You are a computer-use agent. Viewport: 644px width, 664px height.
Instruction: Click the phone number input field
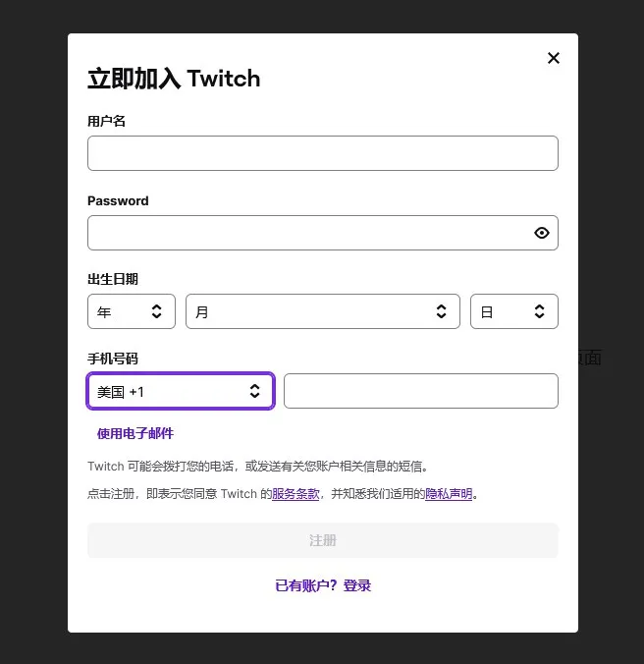click(x=421, y=391)
